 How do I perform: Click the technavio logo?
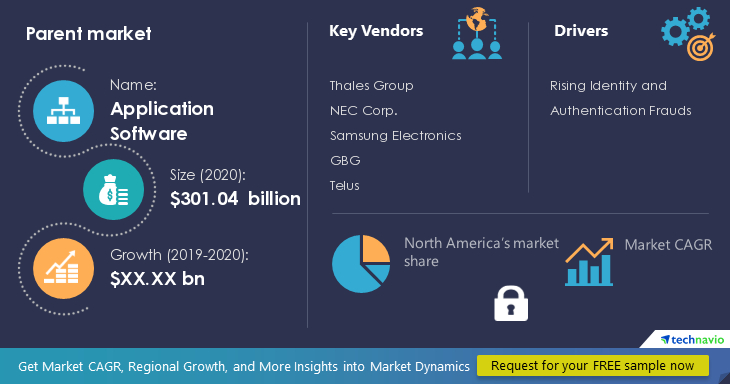(x=692, y=340)
